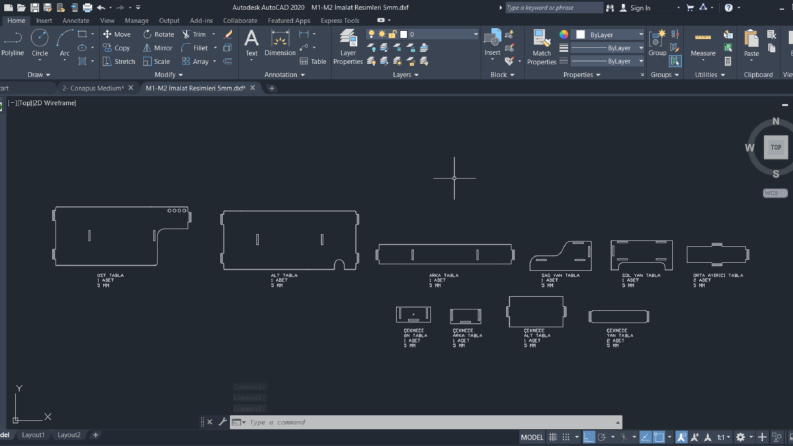Choose the Text annotation tool
Screen dimensions: 793x446
[251, 42]
